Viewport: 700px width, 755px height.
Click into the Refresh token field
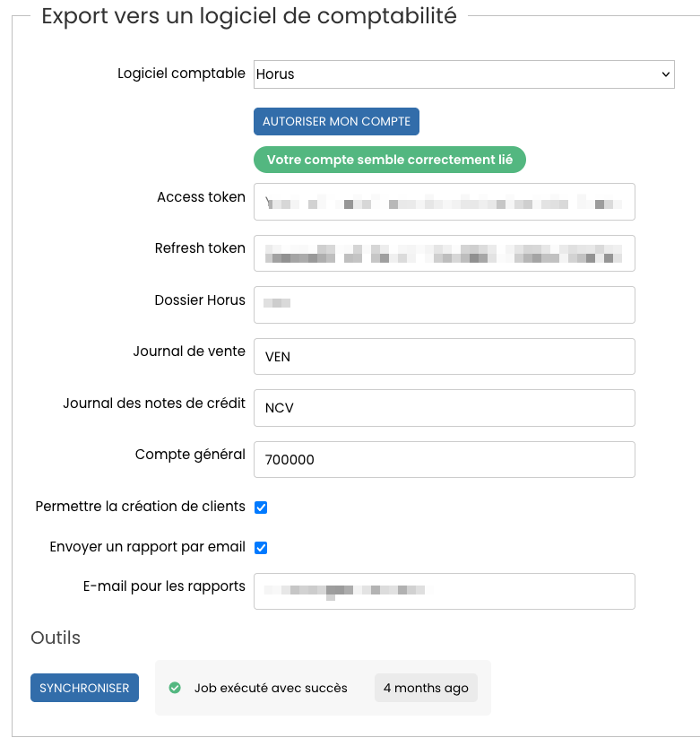[x=444, y=253]
